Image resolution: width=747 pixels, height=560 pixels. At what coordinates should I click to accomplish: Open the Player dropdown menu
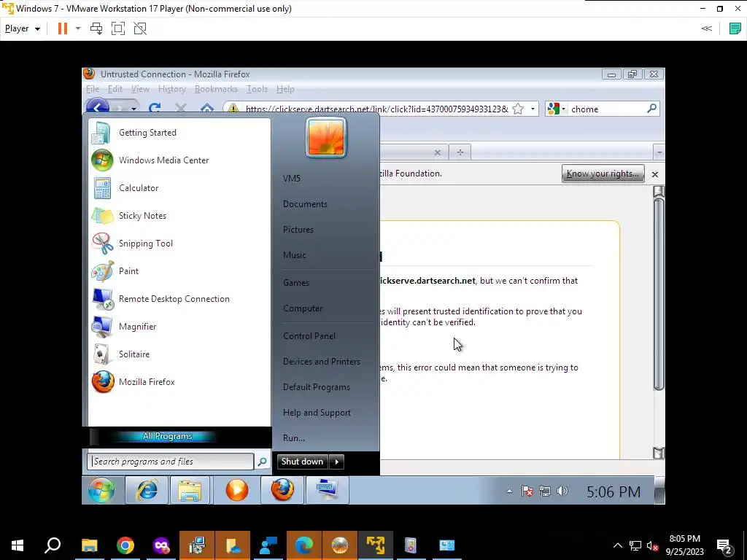tap(22, 28)
